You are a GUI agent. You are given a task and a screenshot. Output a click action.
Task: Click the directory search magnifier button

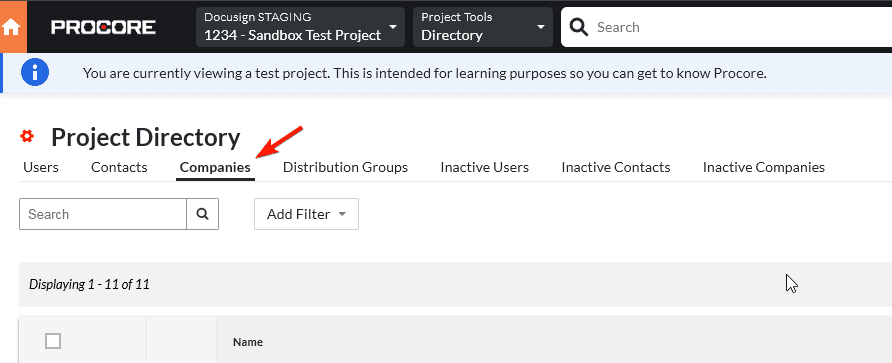203,214
